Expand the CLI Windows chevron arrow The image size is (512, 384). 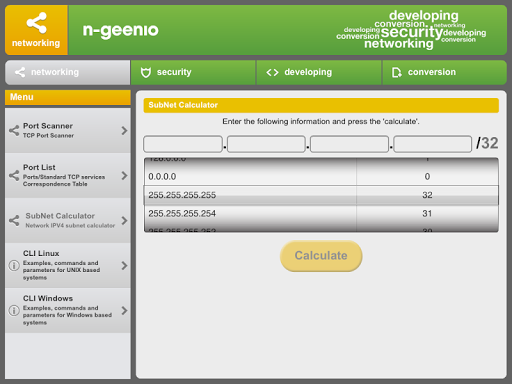[124, 311]
